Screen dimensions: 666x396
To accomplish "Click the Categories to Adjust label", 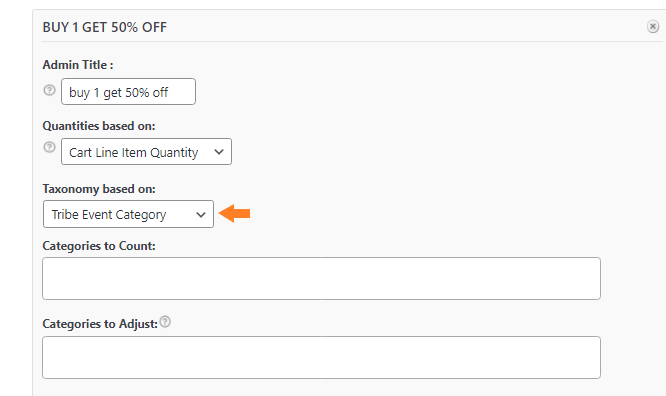I will pyautogui.click(x=100, y=324).
